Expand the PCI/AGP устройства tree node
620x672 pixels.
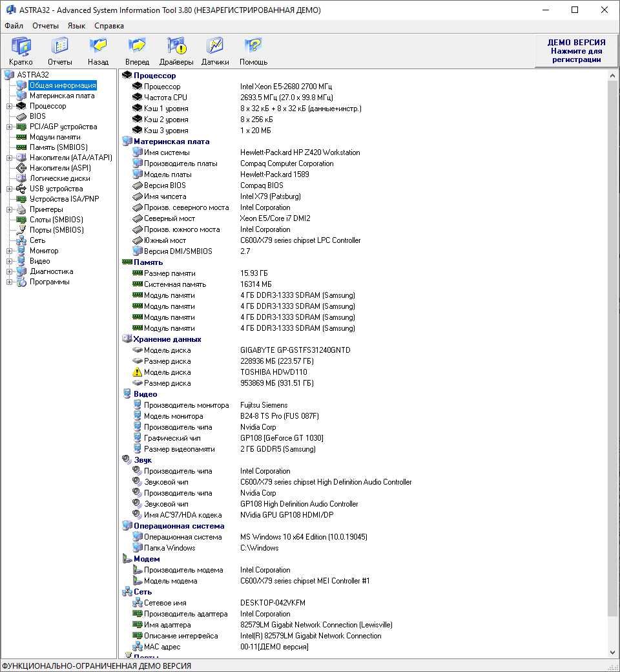10,127
